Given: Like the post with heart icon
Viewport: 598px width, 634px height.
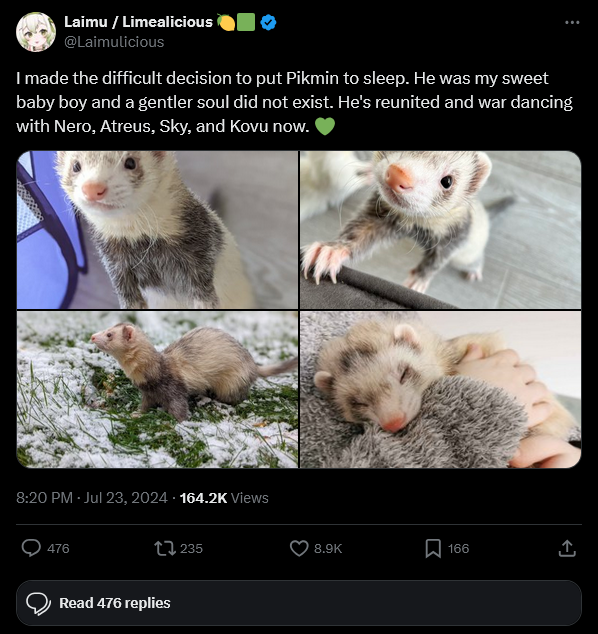Looking at the screenshot, I should coord(299,548).
